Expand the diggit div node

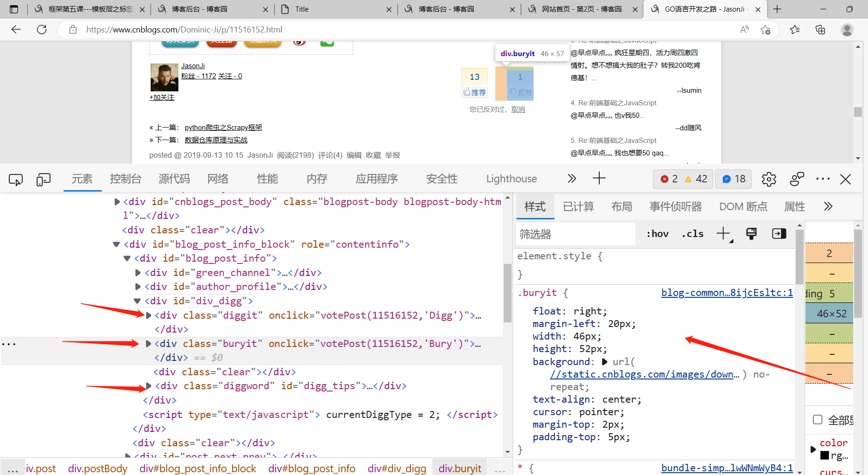[x=149, y=315]
